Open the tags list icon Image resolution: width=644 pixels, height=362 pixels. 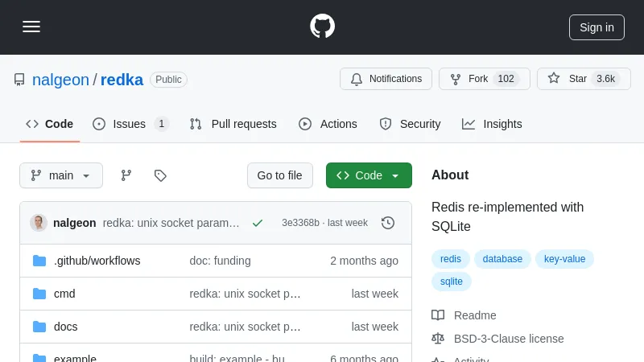tap(160, 175)
